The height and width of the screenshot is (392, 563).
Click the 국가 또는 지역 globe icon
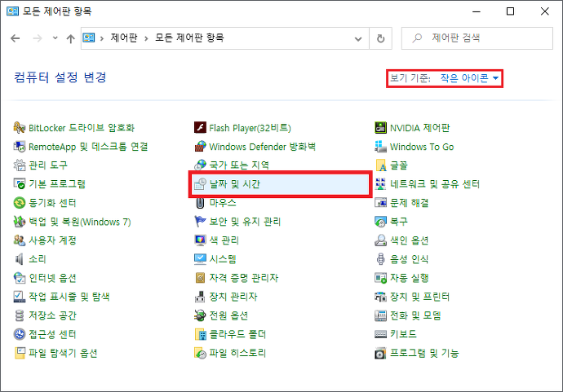tap(200, 165)
